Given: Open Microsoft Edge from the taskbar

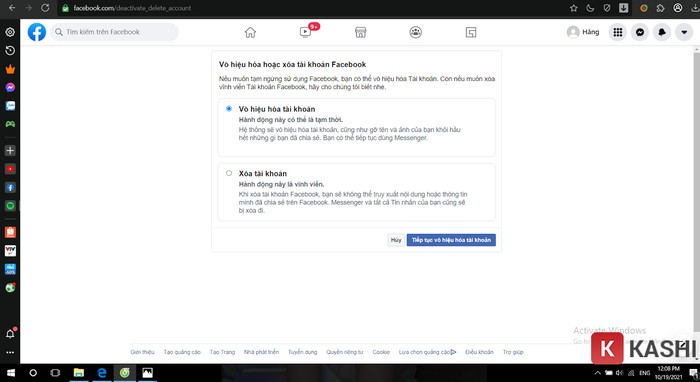Looking at the screenshot, I should tap(101, 373).
